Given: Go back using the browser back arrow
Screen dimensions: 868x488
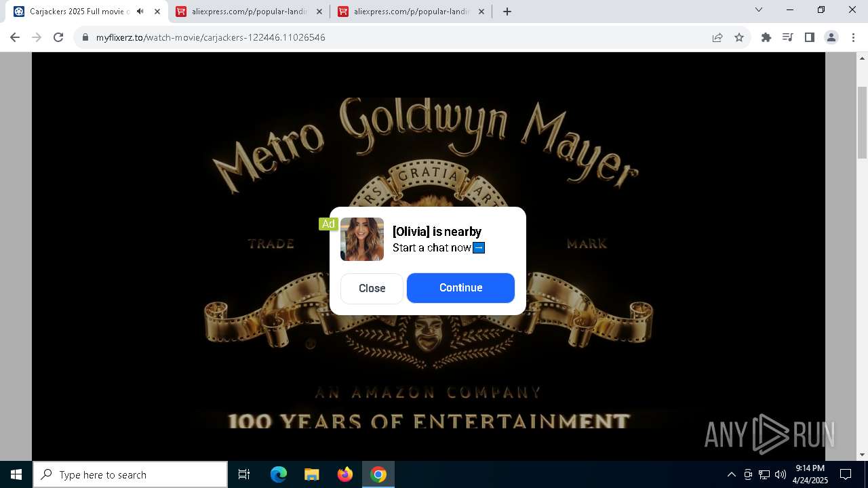Looking at the screenshot, I should coord(15,37).
